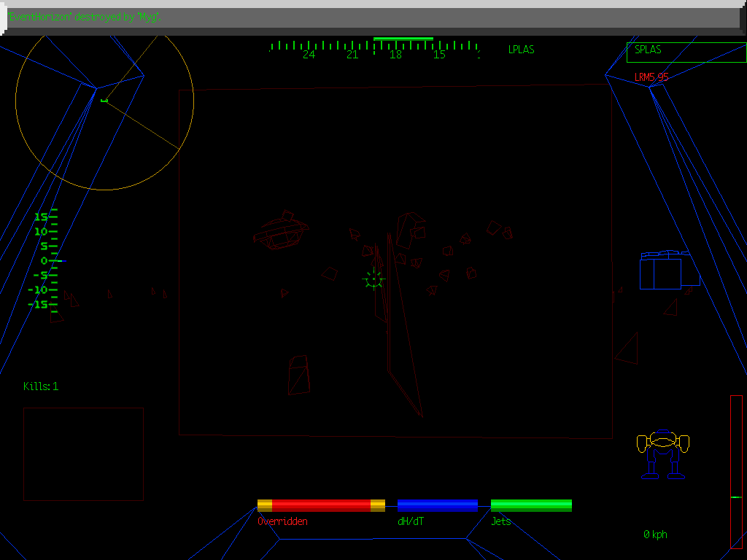Click the vertical throttle gauge on right edge
The image size is (747, 560).
736,471
